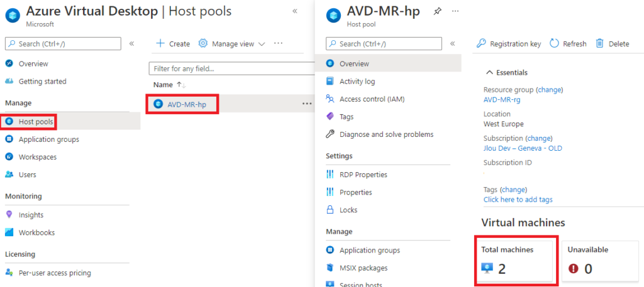Collapse the AVD-MR-hp resource menu
Screen dimensions: 644x287
pos(453,43)
